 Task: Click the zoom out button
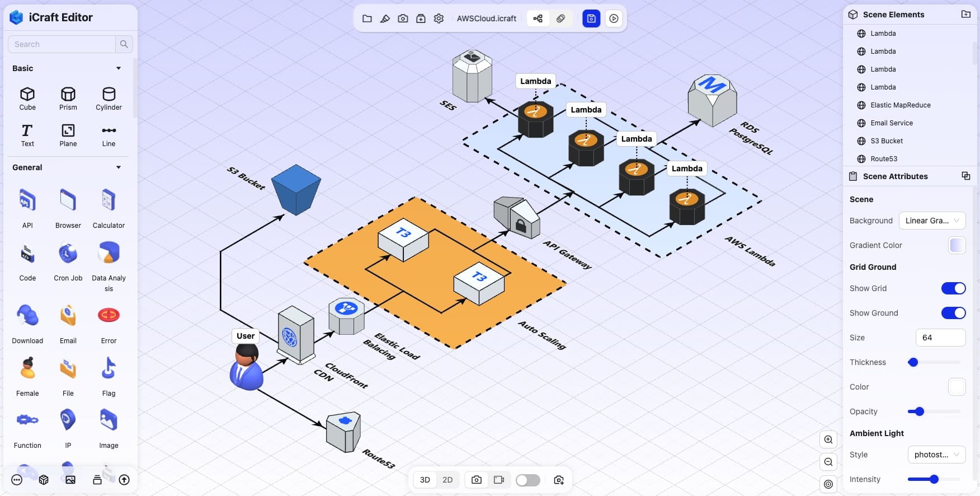pyautogui.click(x=828, y=462)
